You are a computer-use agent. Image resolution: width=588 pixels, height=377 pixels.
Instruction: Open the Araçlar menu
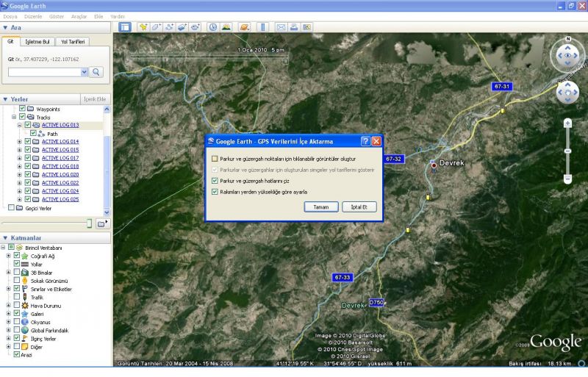tap(79, 15)
